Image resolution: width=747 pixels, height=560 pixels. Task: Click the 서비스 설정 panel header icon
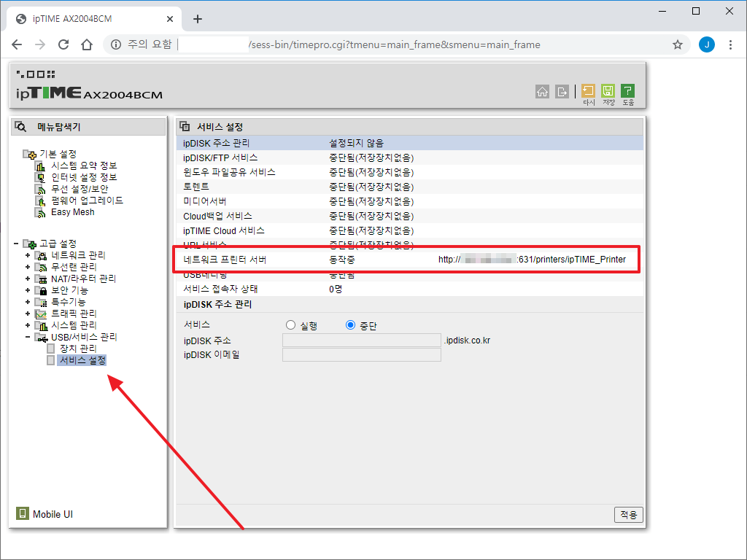[185, 126]
